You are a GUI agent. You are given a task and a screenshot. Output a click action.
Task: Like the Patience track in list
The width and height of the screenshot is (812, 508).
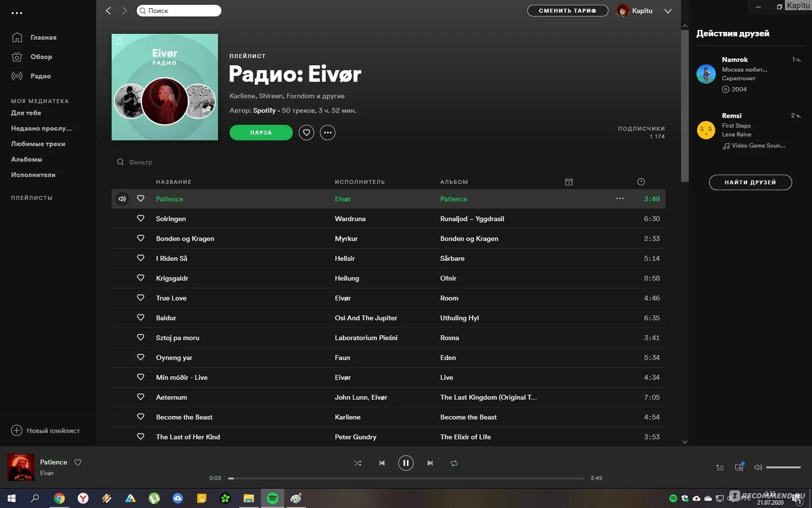point(141,198)
